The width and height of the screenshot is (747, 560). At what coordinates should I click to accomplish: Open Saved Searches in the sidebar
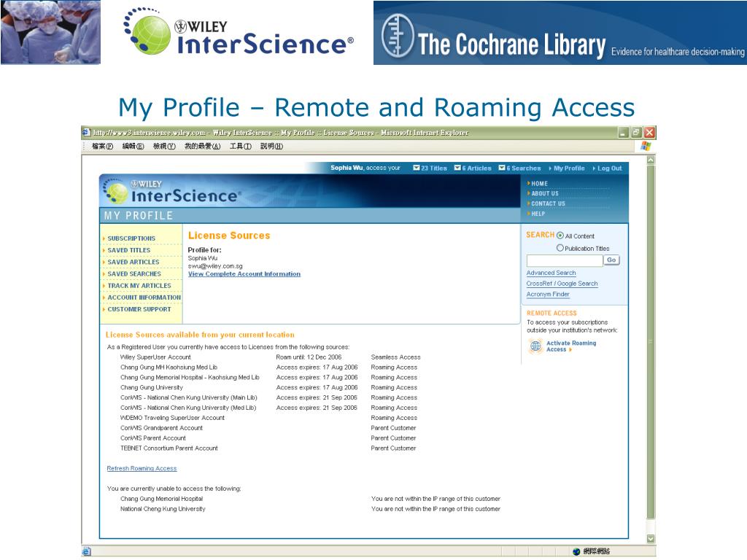(x=134, y=274)
